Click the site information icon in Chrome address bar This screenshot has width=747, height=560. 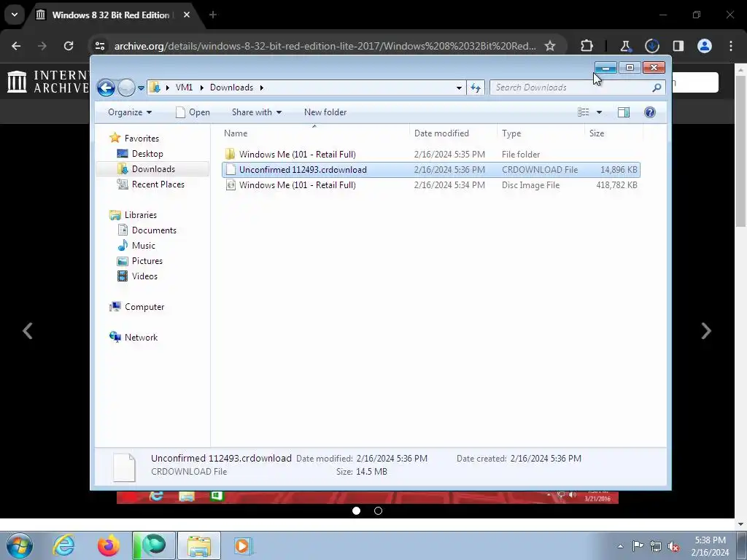pos(100,46)
